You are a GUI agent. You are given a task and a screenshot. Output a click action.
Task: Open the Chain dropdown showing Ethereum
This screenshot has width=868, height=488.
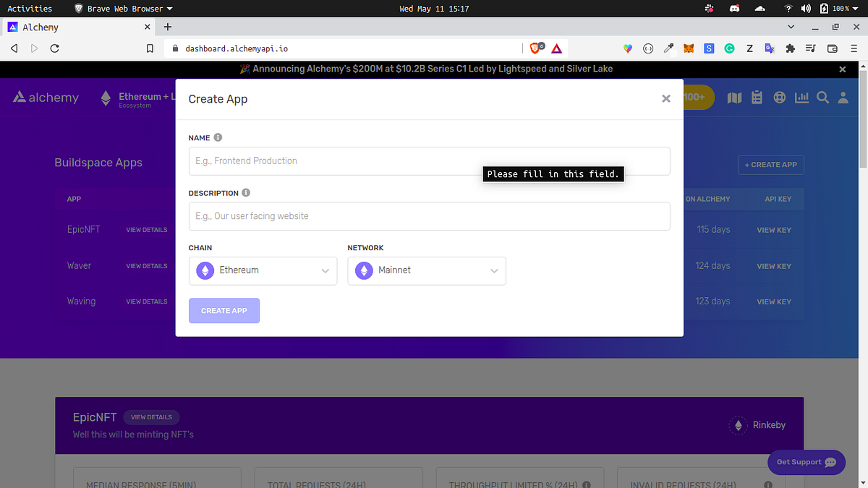[263, 270]
